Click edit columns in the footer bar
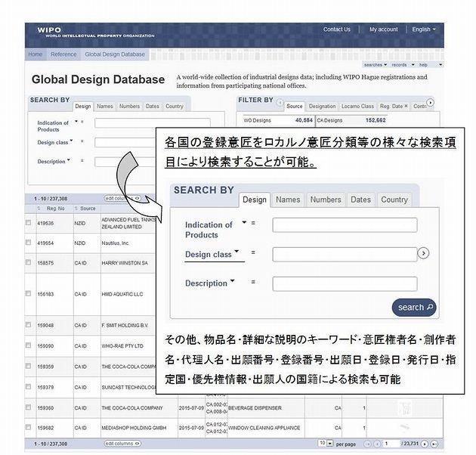 click(x=122, y=444)
